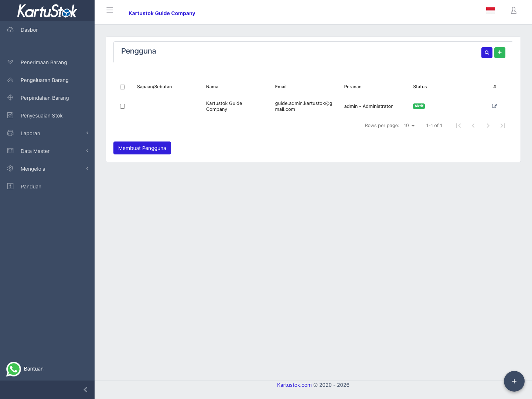
Task: Go to last page of table
Action: click(503, 126)
